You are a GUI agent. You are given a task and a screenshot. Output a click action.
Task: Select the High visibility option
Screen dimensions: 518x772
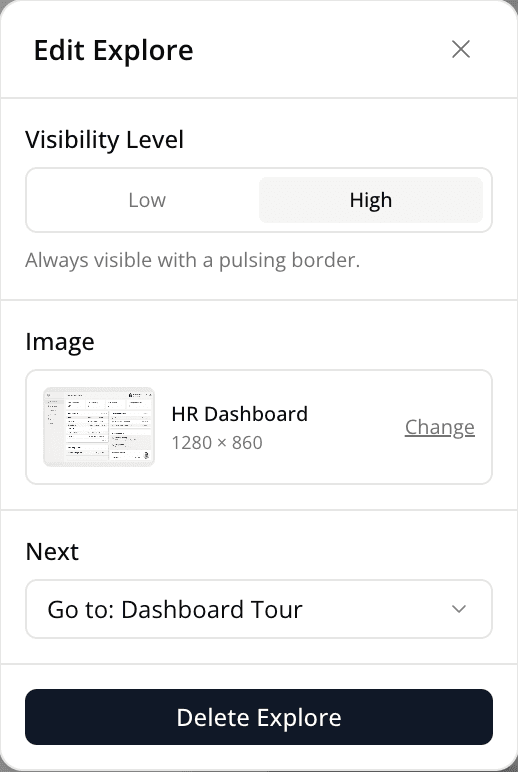coord(371,200)
